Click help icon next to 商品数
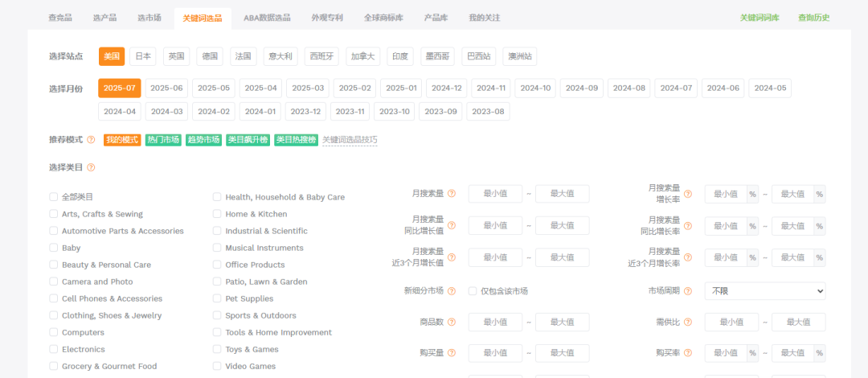Screen dimensions: 868x378 tap(452, 322)
